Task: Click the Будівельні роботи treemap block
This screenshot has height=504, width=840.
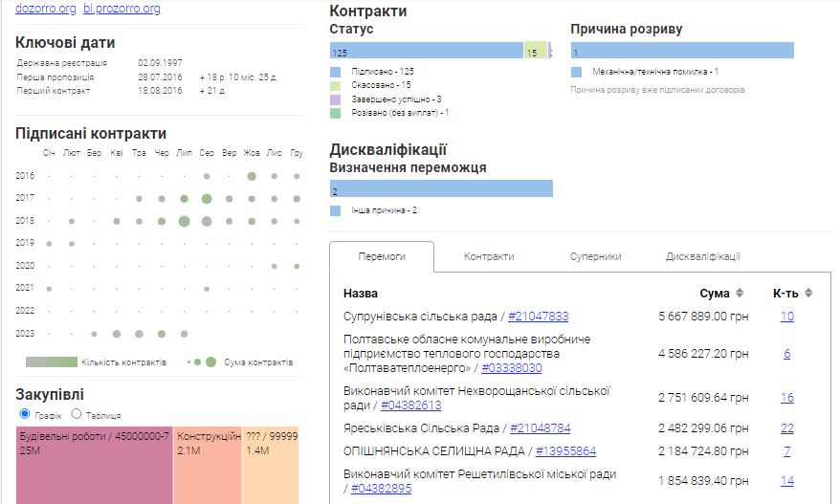Action: point(95,466)
